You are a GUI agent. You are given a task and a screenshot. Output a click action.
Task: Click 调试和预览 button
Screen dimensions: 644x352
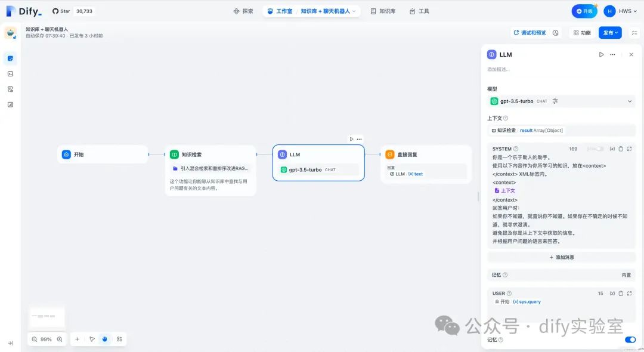coord(530,33)
